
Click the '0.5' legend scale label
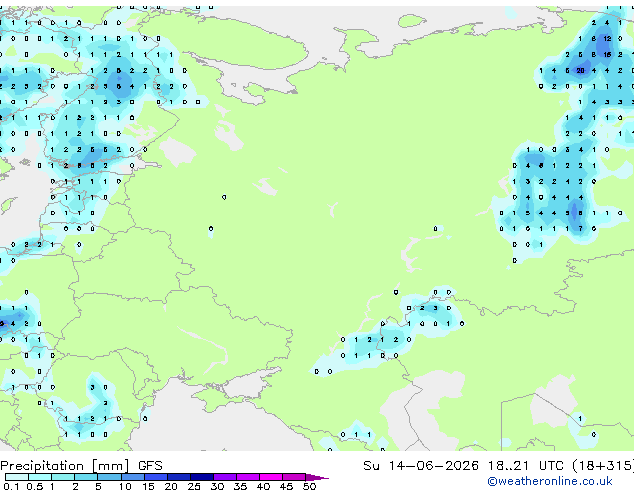click(35, 486)
